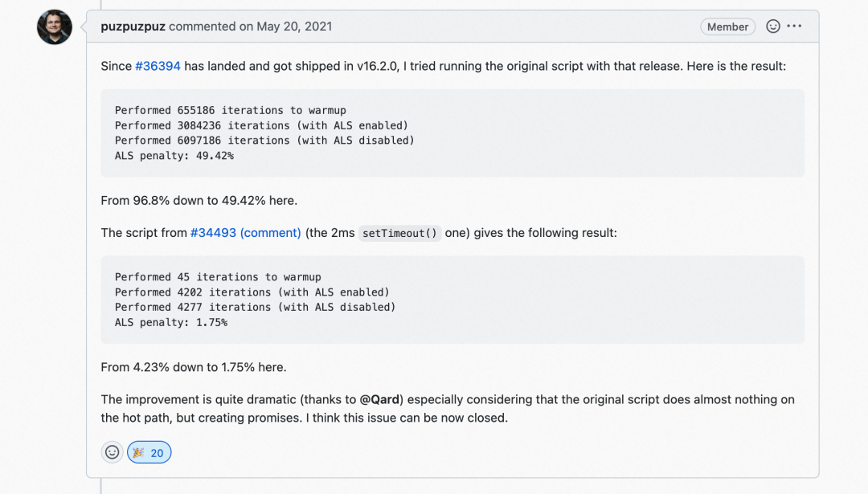Open the comment's three-dot options menu

[x=794, y=27]
